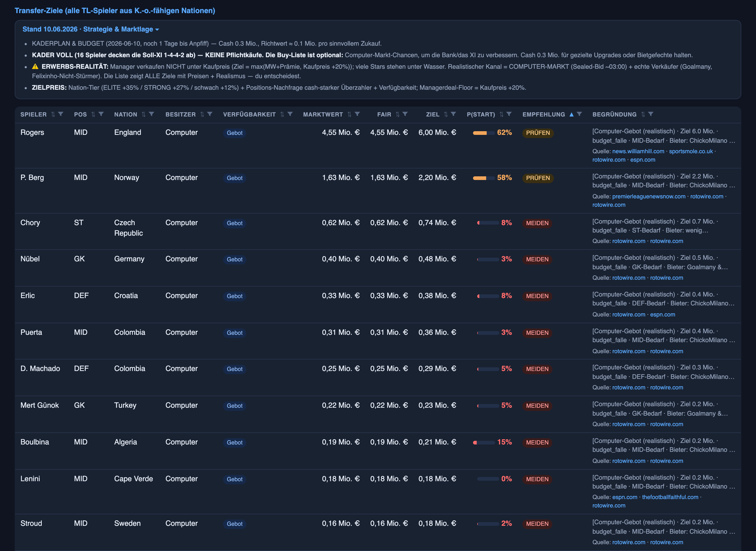Select player name Mert Günok
The image size is (756, 551).
pyautogui.click(x=39, y=405)
